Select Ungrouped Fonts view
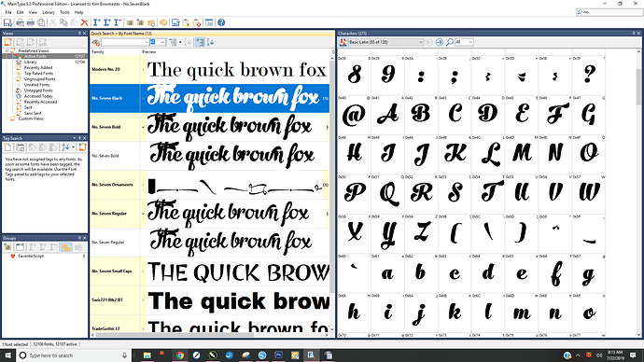 point(39,79)
